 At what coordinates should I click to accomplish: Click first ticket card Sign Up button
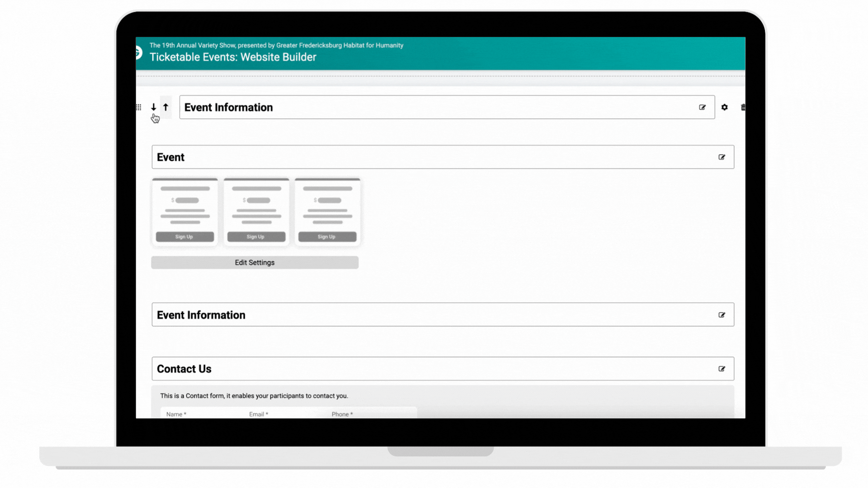185,237
